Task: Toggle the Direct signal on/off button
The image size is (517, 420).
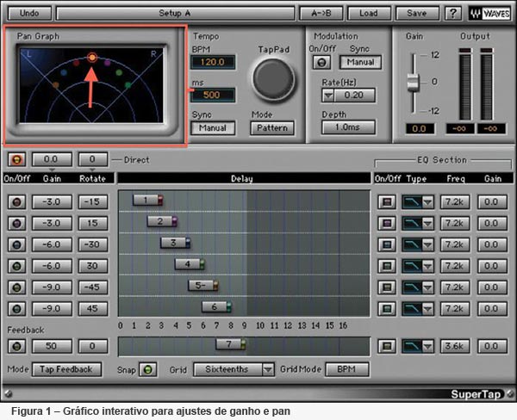Action: click(x=16, y=160)
